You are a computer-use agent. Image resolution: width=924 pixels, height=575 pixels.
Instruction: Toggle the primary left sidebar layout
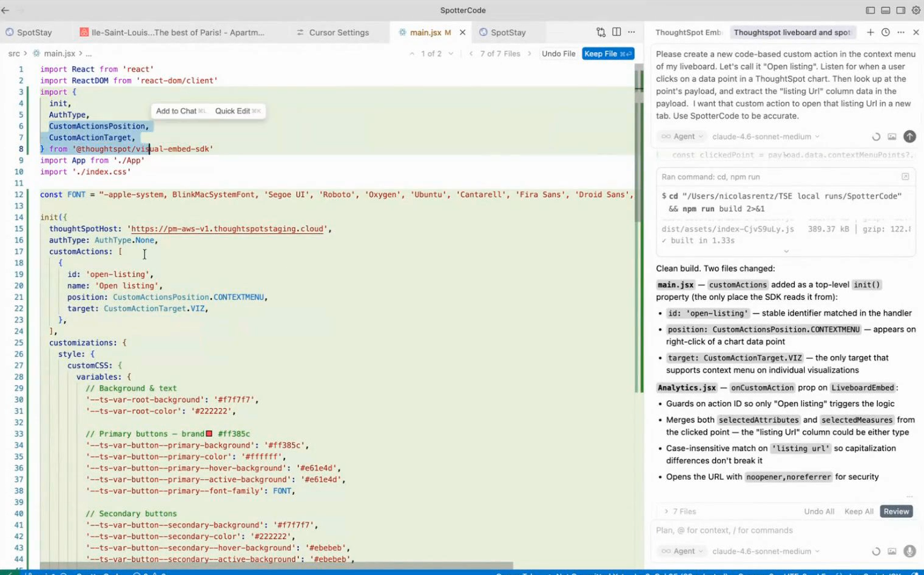[x=870, y=10]
